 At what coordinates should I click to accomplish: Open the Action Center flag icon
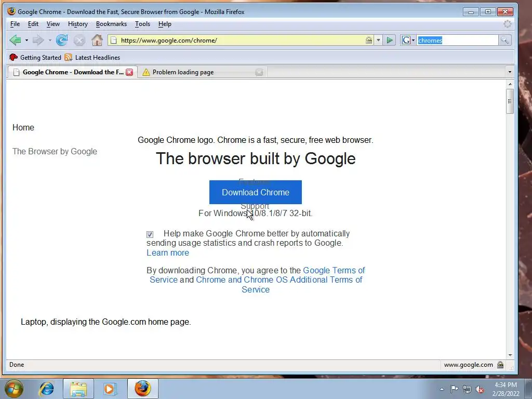454,389
